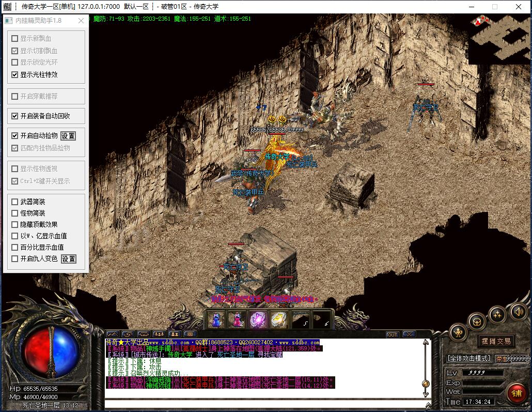
Task: Click the 死亡圣地一层 13:12 map location text
Action: [x=50, y=405]
